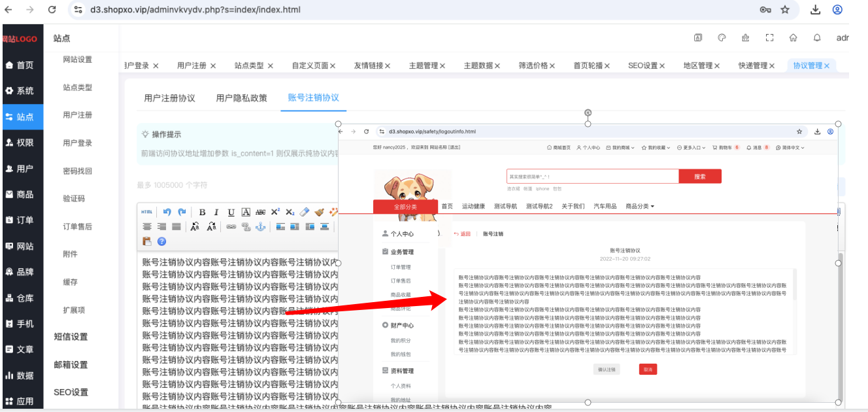Screen dimensions: 868x412
Task: Click the red 取消 button
Action: click(648, 369)
